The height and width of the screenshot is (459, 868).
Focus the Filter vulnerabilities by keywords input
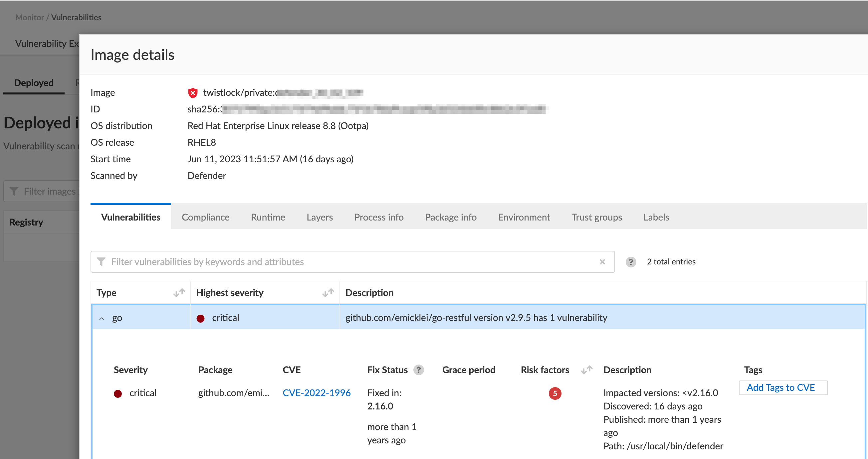(352, 262)
